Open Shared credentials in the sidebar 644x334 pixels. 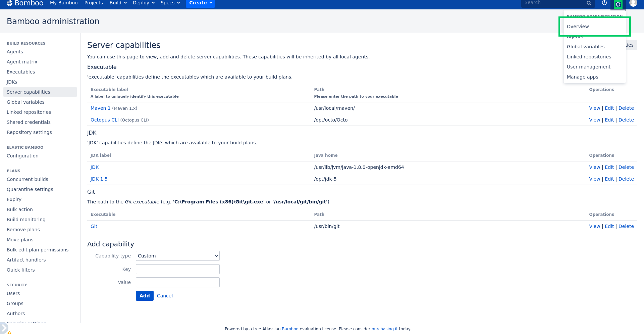pos(29,122)
